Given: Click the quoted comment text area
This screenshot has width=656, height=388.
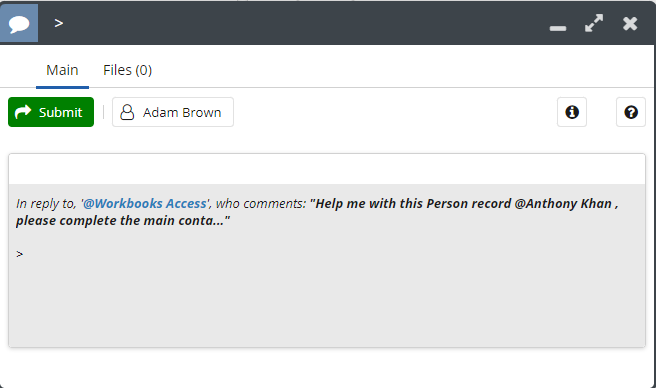Looking at the screenshot, I should [327, 265].
